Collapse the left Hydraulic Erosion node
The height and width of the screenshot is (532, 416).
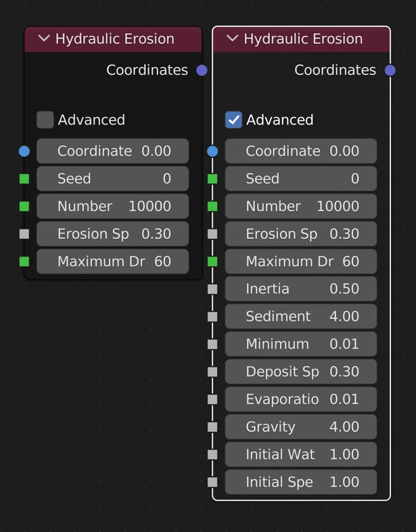[44, 39]
